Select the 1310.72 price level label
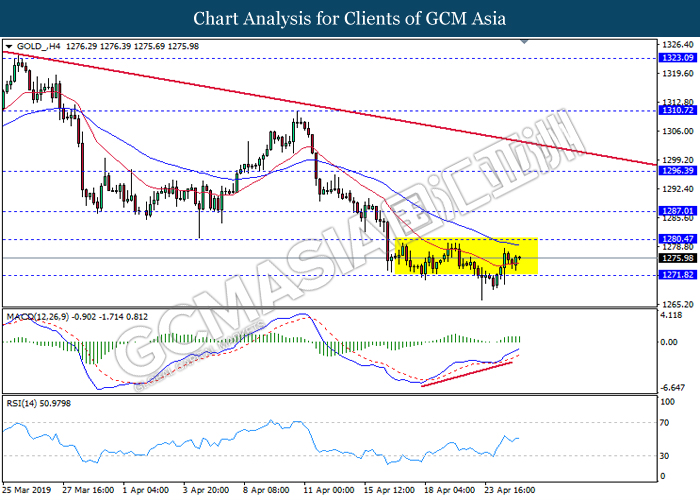This screenshot has width=700, height=500. coord(677,110)
